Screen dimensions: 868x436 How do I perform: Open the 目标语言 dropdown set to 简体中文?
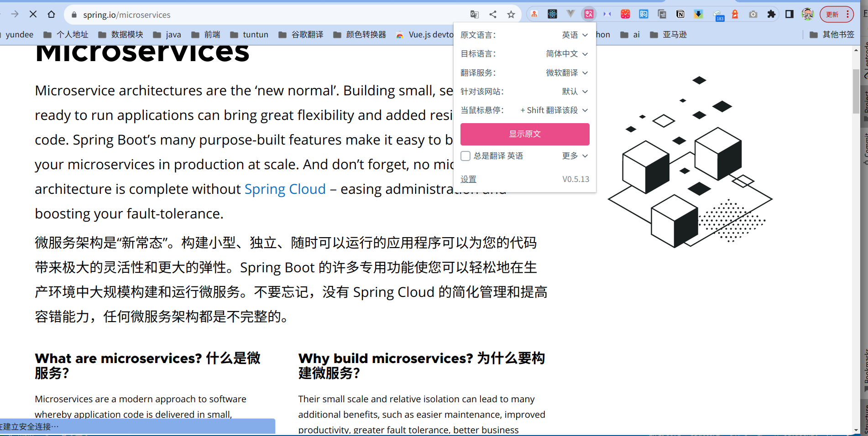pyautogui.click(x=567, y=54)
